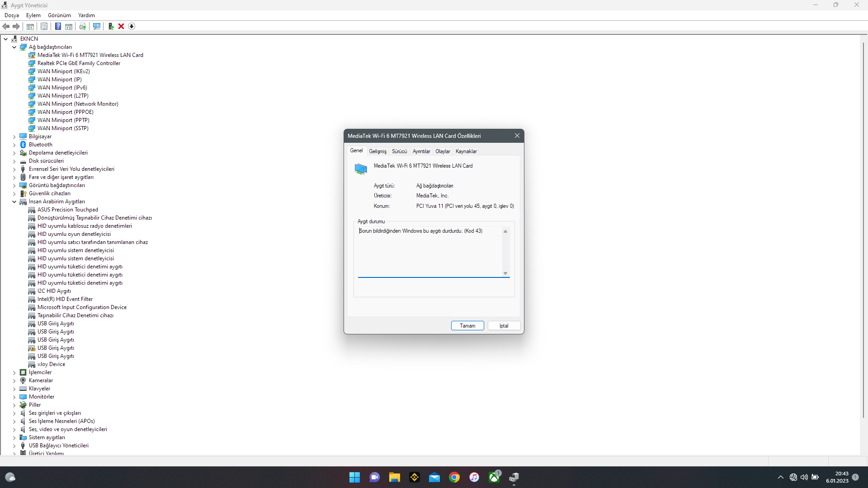Screen dimensions: 868x488
Task: Switch to the Sürücü tab
Action: coord(399,151)
